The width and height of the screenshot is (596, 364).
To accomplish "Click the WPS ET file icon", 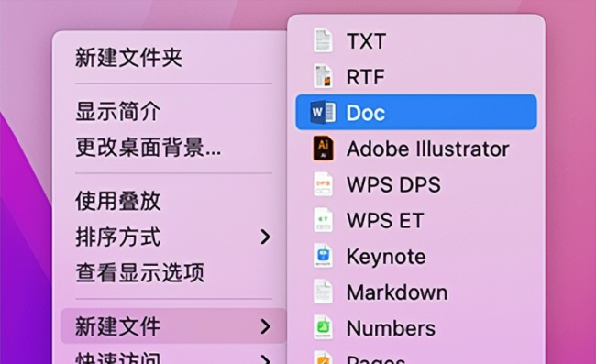I will tap(323, 220).
